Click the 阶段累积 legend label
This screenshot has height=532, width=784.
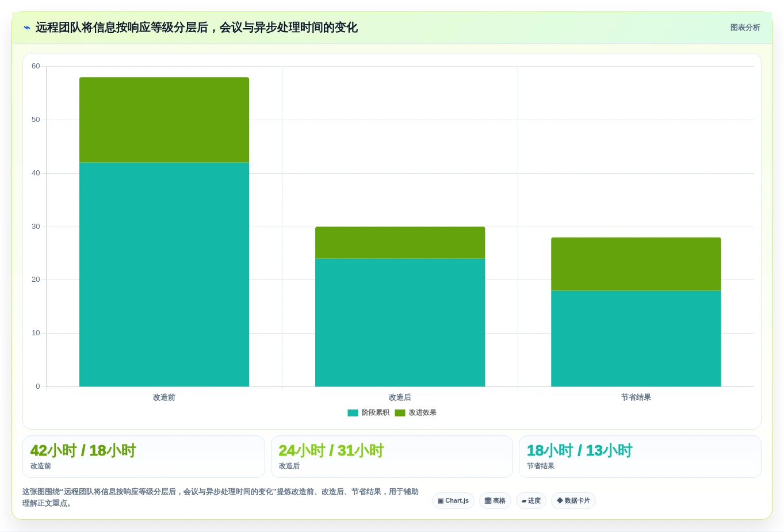pyautogui.click(x=375, y=413)
